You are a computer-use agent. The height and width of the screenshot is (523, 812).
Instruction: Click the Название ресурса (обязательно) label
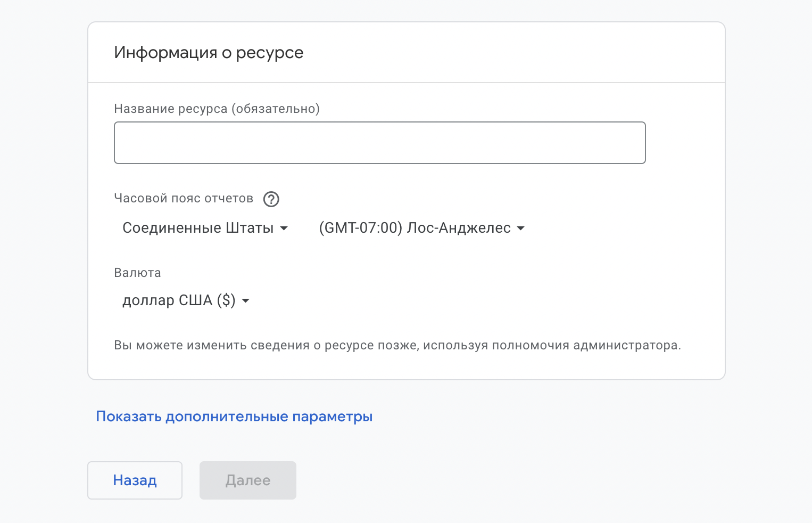217,109
